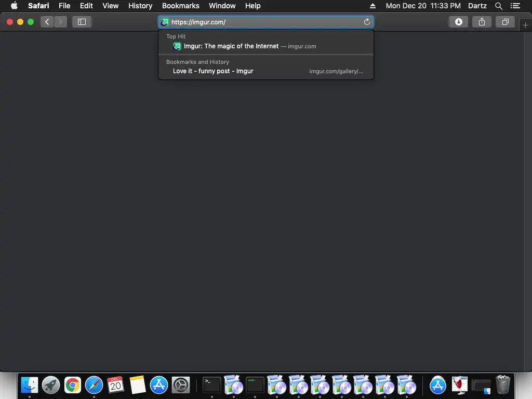Open the Apple menu
The height and width of the screenshot is (399, 532).
14,6
